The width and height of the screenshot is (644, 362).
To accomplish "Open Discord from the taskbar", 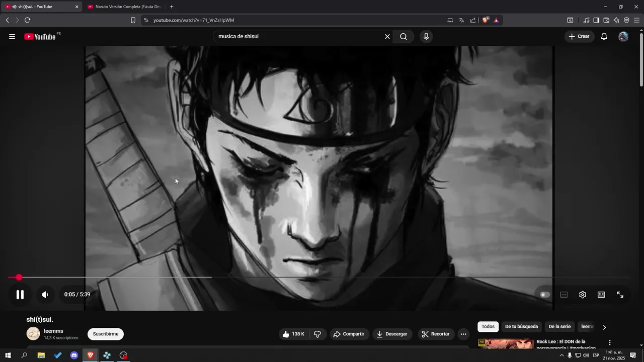I will click(x=74, y=355).
